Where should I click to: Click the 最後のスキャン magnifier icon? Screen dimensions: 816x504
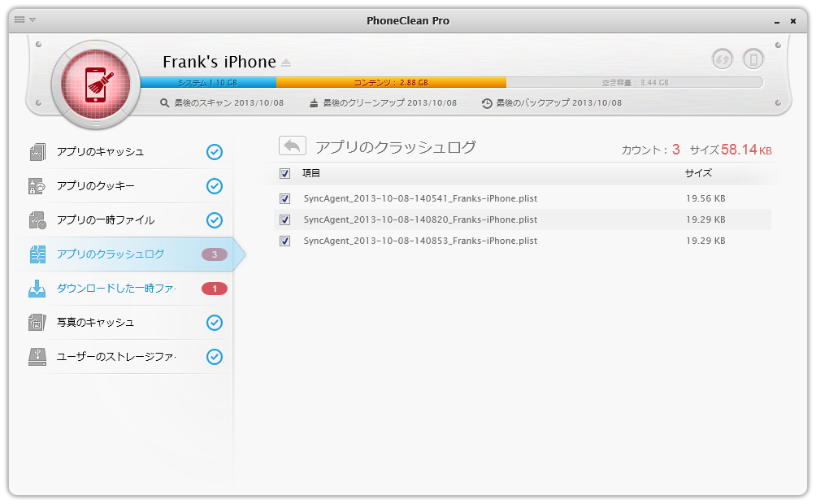click(x=164, y=103)
